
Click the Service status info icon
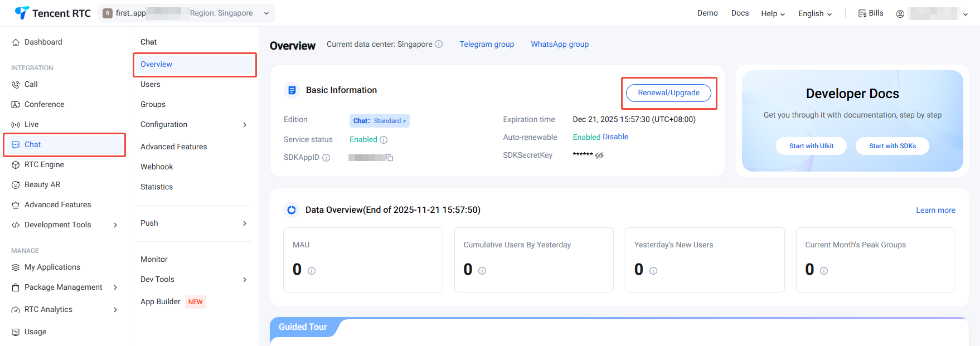click(x=384, y=140)
